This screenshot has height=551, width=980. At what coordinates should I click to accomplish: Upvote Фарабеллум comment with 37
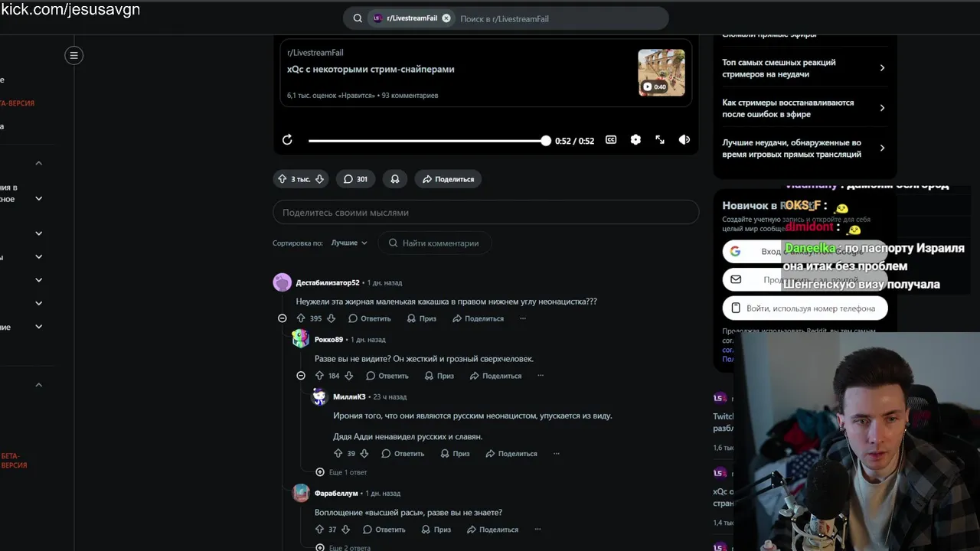[319, 530]
